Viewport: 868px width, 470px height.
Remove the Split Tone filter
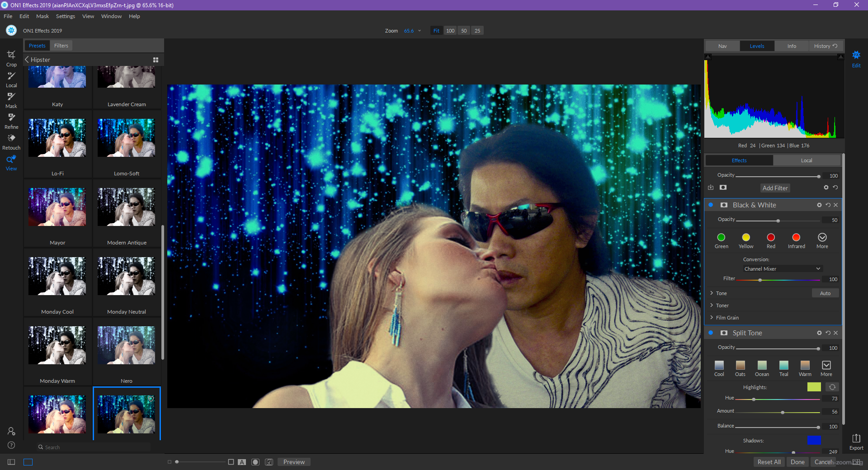pos(835,333)
